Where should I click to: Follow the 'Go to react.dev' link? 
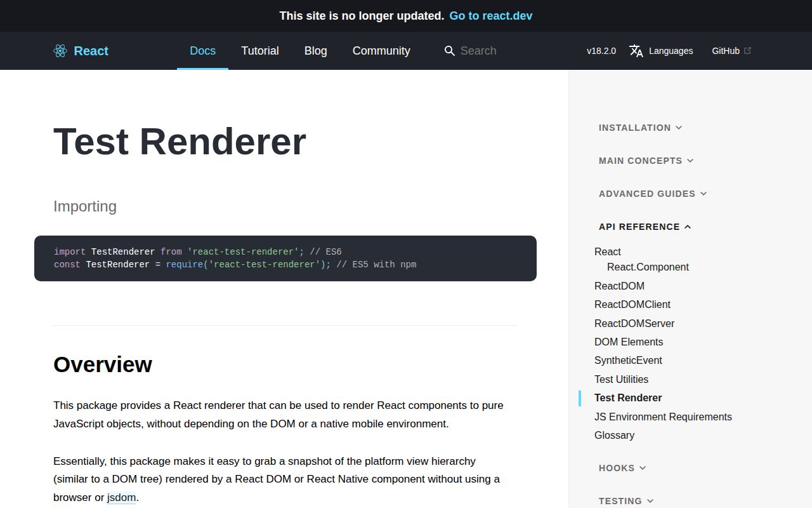tap(491, 16)
